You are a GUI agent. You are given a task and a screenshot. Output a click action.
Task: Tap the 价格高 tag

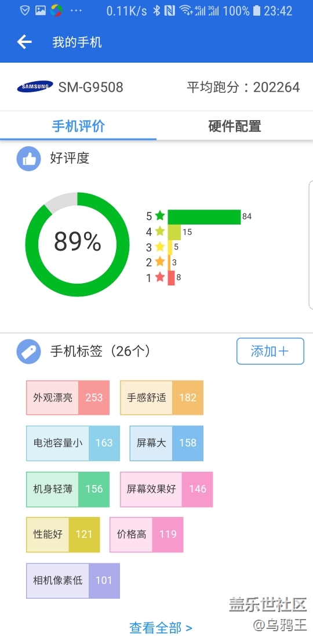(x=147, y=534)
